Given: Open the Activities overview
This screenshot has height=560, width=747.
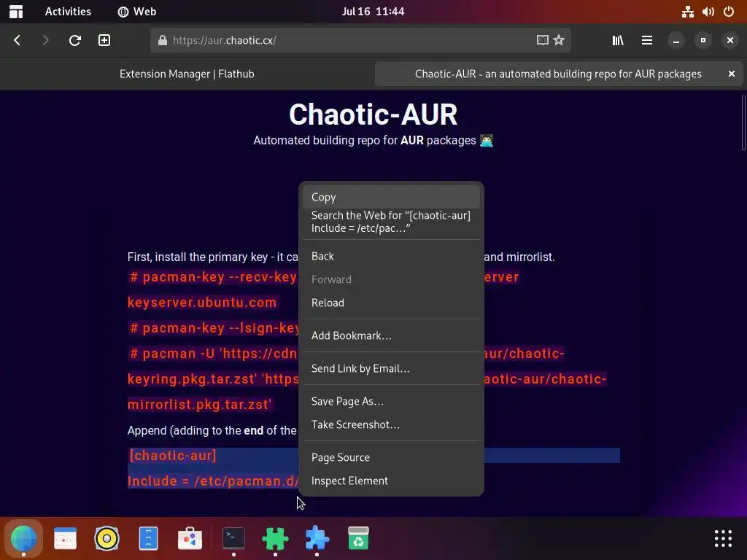Looking at the screenshot, I should (68, 12).
